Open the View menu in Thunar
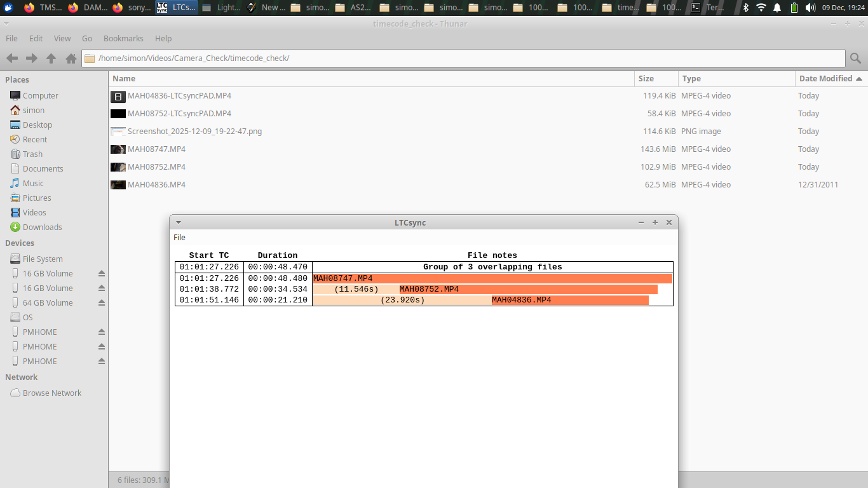This screenshot has width=868, height=488. click(62, 38)
